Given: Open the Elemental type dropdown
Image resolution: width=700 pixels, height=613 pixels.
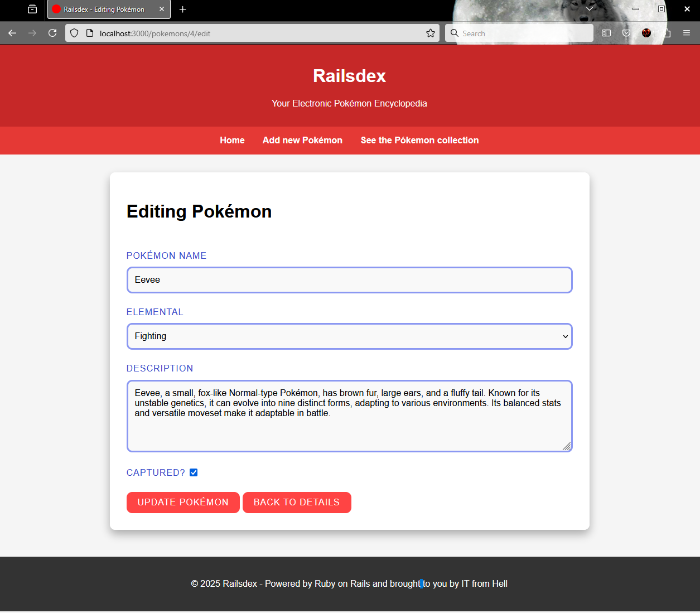Looking at the screenshot, I should coord(349,336).
